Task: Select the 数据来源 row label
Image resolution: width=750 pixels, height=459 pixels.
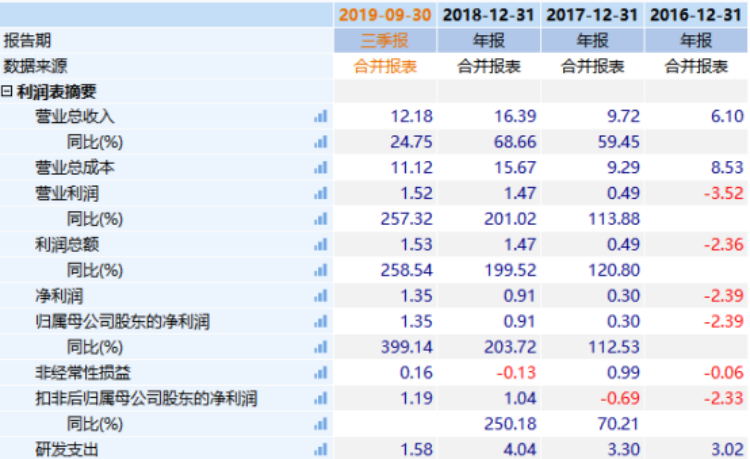Action: tap(35, 66)
